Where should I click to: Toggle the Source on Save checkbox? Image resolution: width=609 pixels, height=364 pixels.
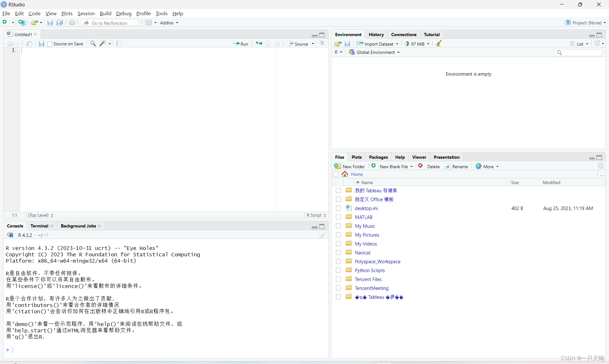tap(49, 43)
